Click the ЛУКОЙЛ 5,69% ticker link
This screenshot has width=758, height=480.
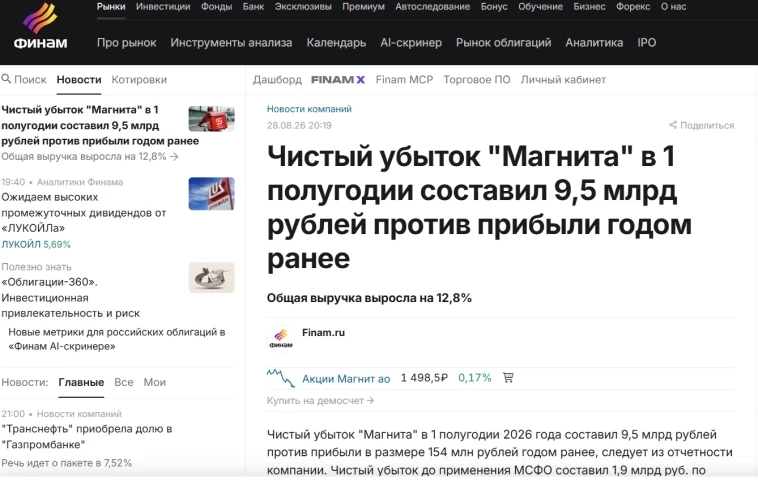(36, 245)
